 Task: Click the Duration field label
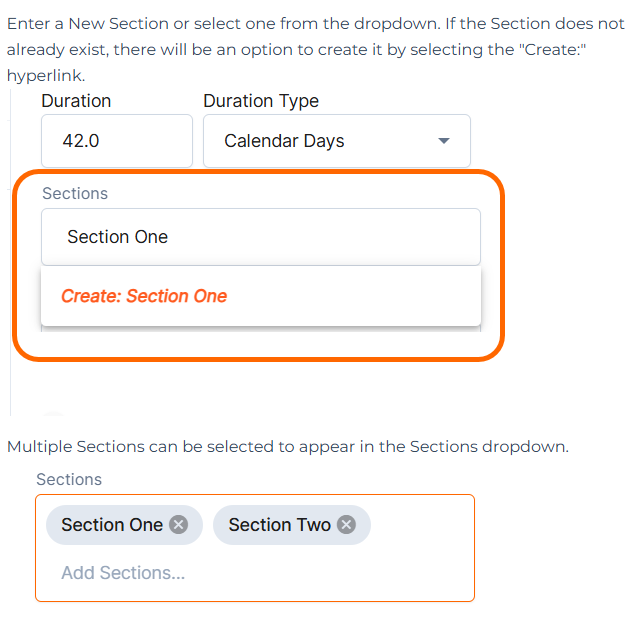click(76, 101)
